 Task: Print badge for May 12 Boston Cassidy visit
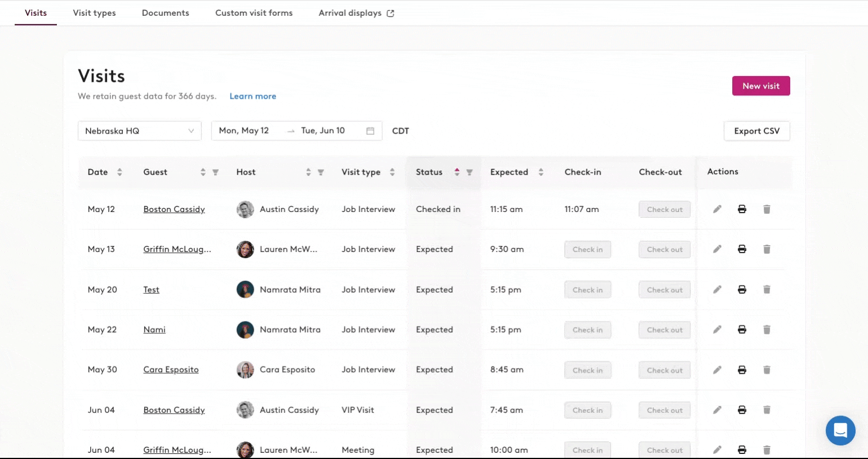click(x=742, y=209)
